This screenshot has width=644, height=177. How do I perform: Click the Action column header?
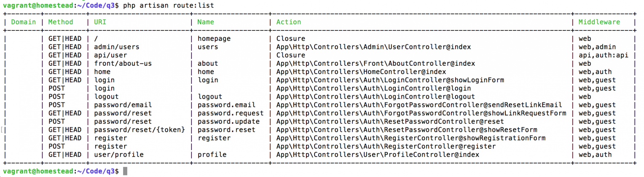[289, 22]
